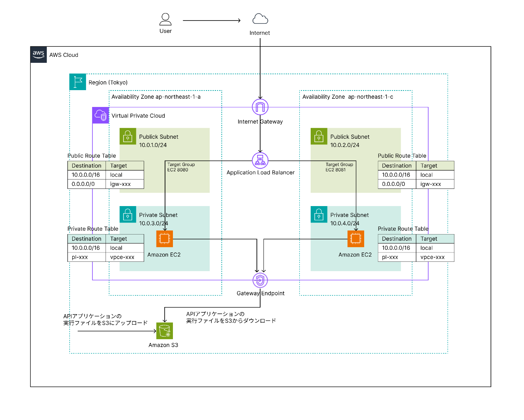Select the "Gateway Endpoint" label
Image resolution: width=524 pixels, height=420 pixels.
tap(261, 293)
